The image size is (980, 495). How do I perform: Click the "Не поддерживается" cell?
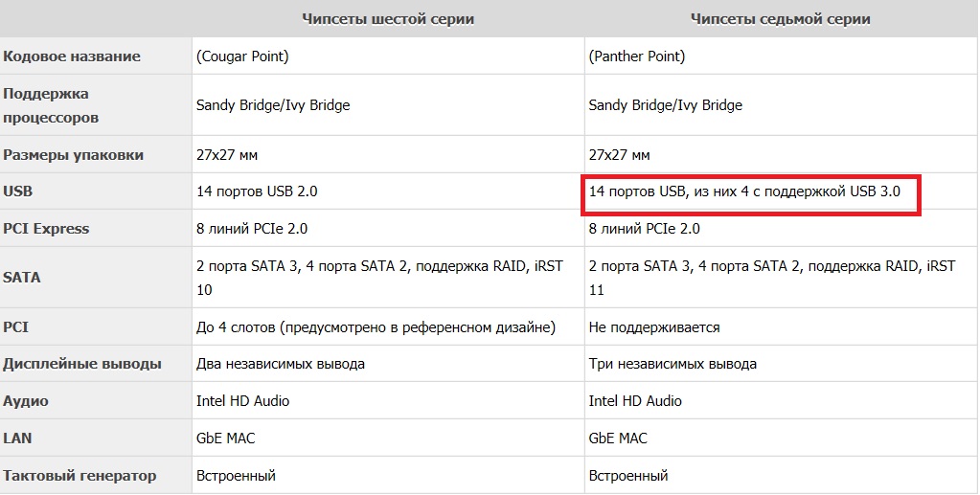click(x=654, y=327)
